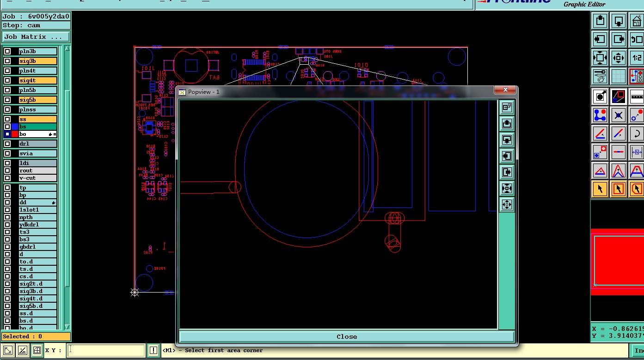Go to home view
The width and height of the screenshot is (644, 360).
tap(637, 21)
